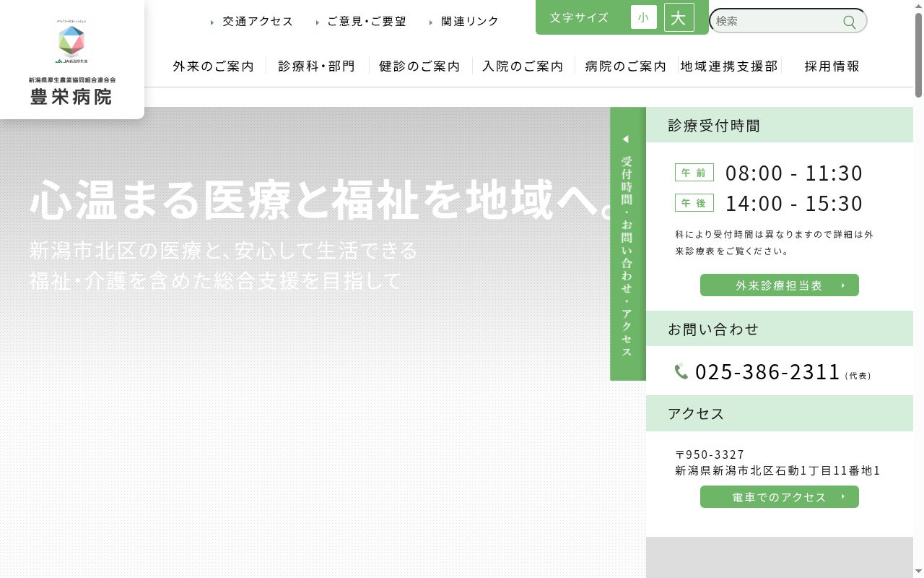The image size is (924, 578).
Task: Click the 電車でのアクセス button
Action: (780, 497)
